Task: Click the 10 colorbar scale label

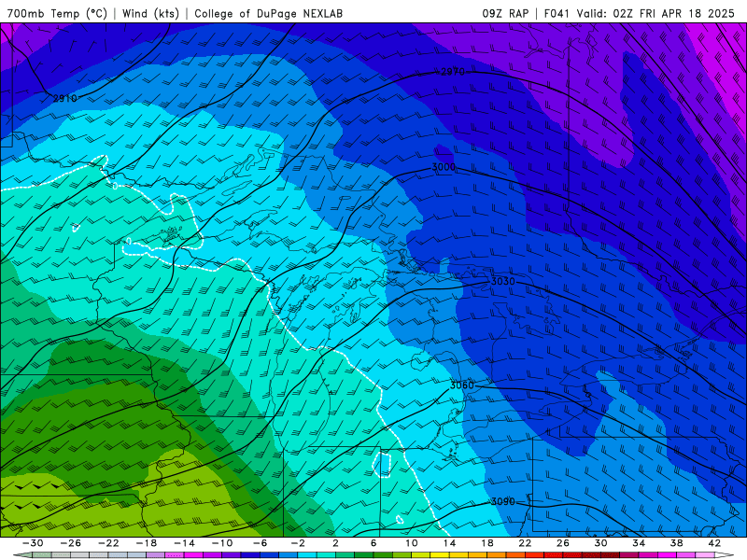Action: (x=411, y=543)
